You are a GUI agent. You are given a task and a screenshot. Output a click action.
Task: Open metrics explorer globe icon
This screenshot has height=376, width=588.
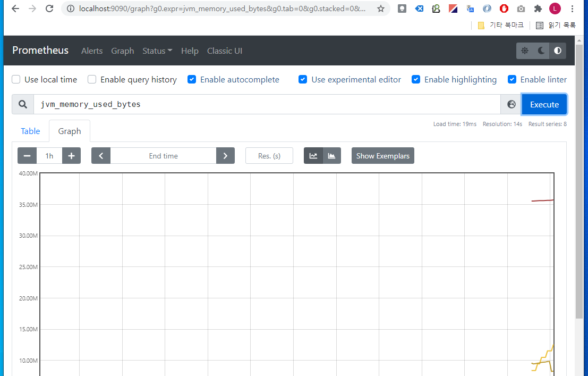[512, 104]
